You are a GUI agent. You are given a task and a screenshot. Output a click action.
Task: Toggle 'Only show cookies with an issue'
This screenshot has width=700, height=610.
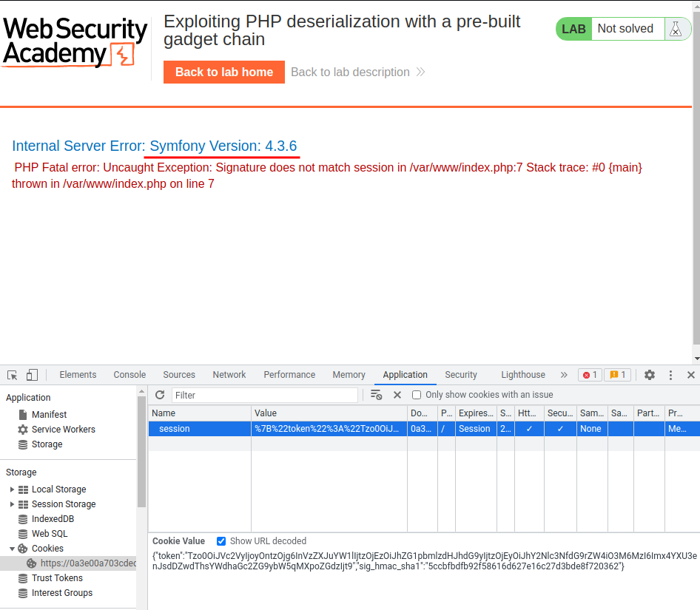[x=417, y=395]
